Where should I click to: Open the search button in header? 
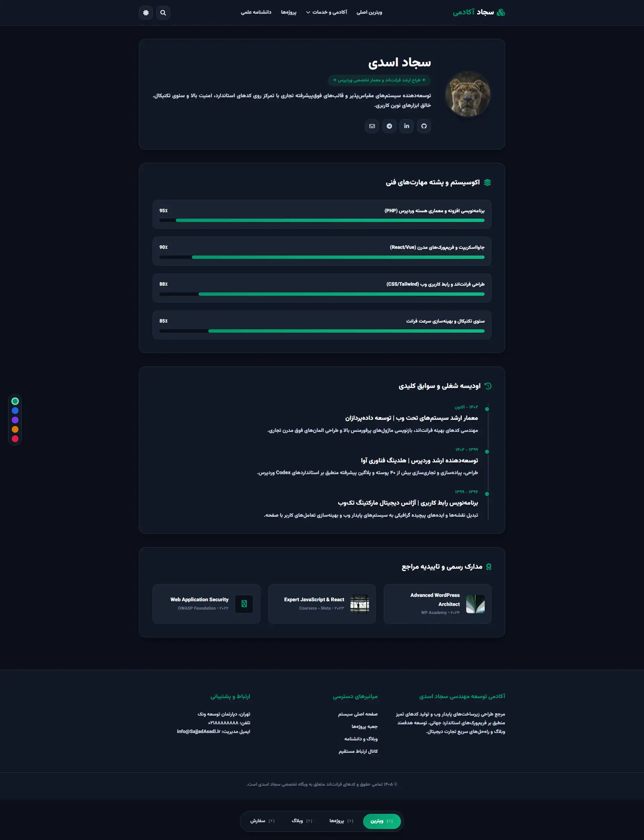click(x=163, y=13)
